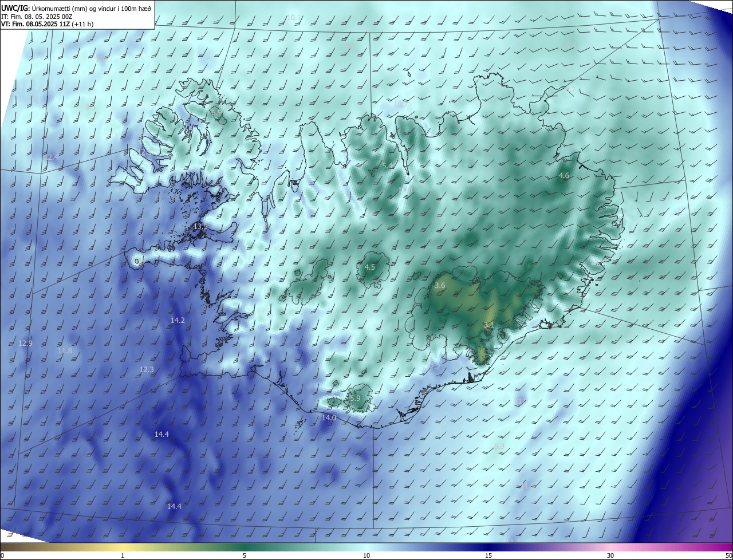Image resolution: width=733 pixels, height=560 pixels.
Task: Click the 3.1 value label
Action: [488, 325]
